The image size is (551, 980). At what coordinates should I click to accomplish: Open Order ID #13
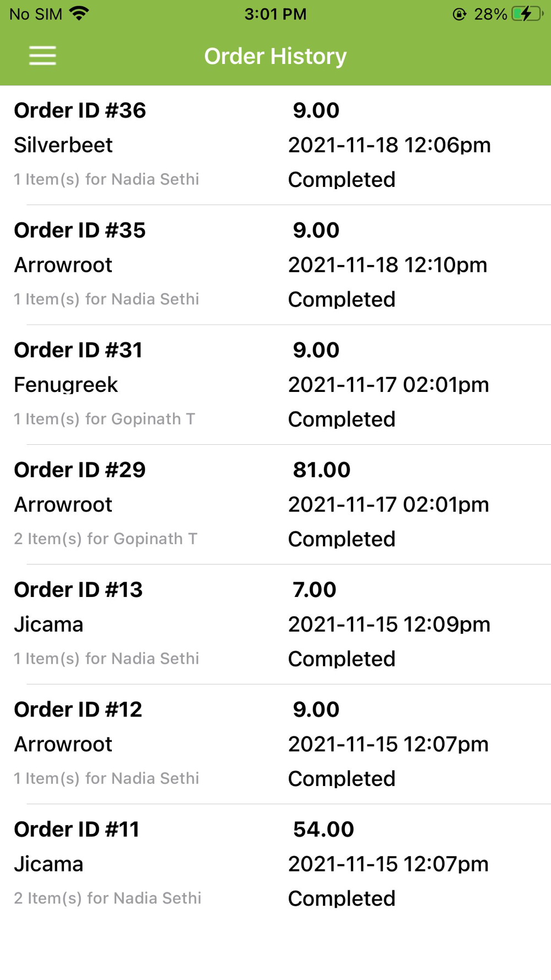(x=78, y=590)
